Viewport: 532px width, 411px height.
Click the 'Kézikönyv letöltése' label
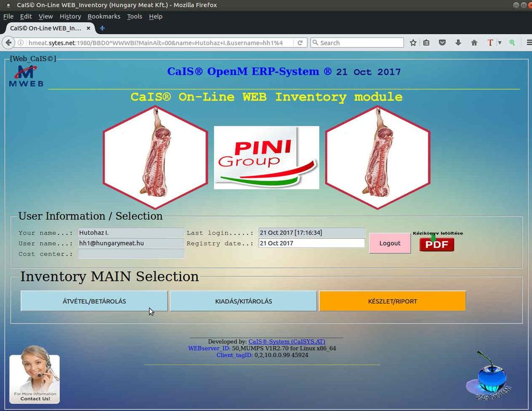438,233
